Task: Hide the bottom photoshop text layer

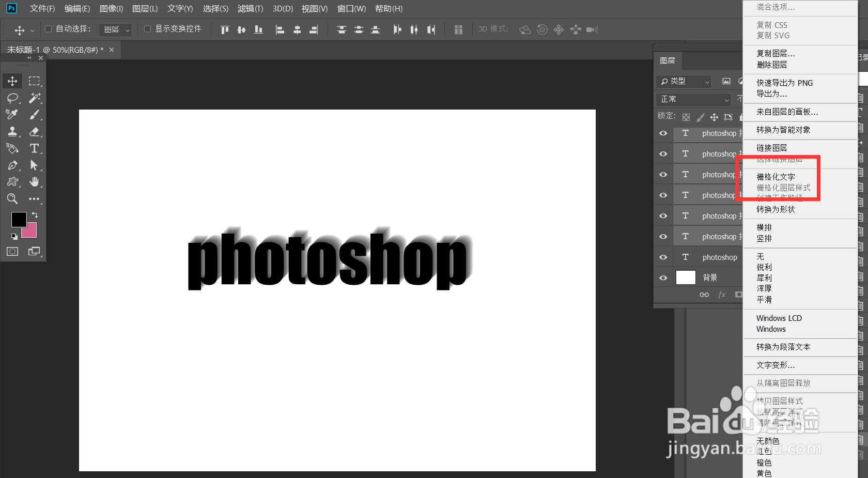Action: [663, 257]
